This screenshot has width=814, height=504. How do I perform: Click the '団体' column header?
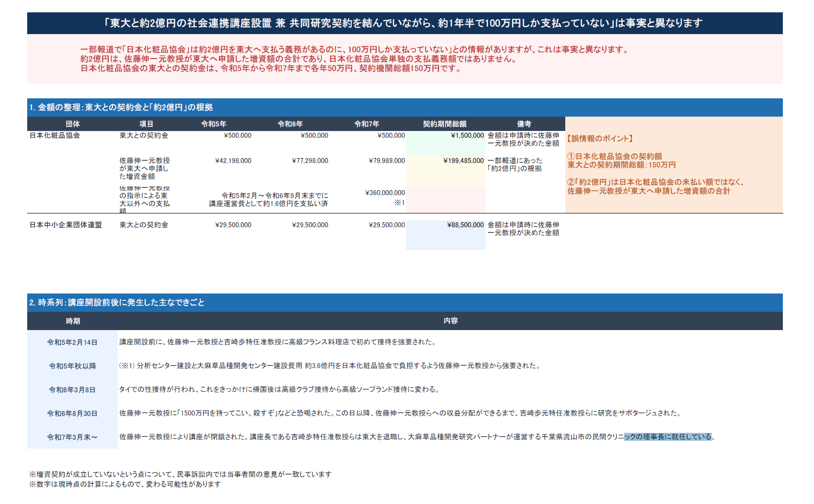pyautogui.click(x=73, y=124)
